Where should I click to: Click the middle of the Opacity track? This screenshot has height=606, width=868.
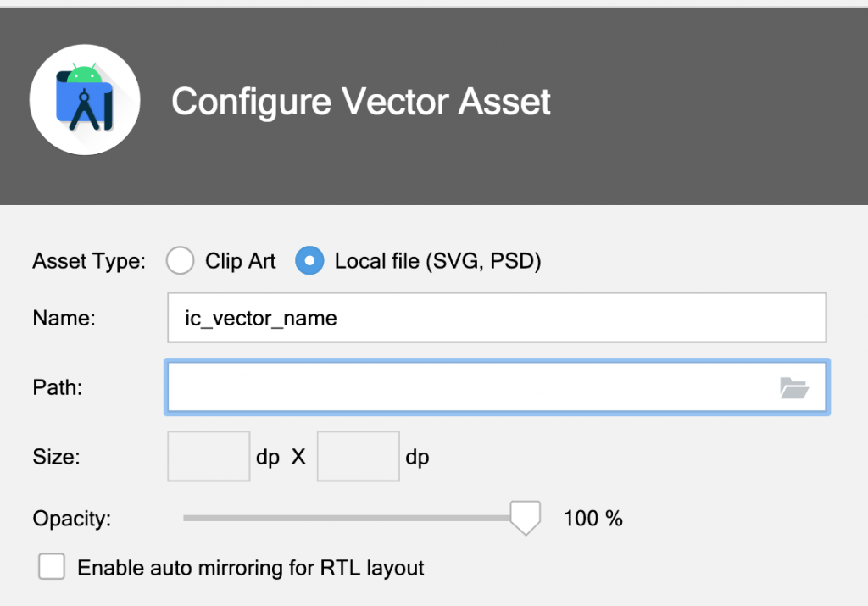point(354,517)
